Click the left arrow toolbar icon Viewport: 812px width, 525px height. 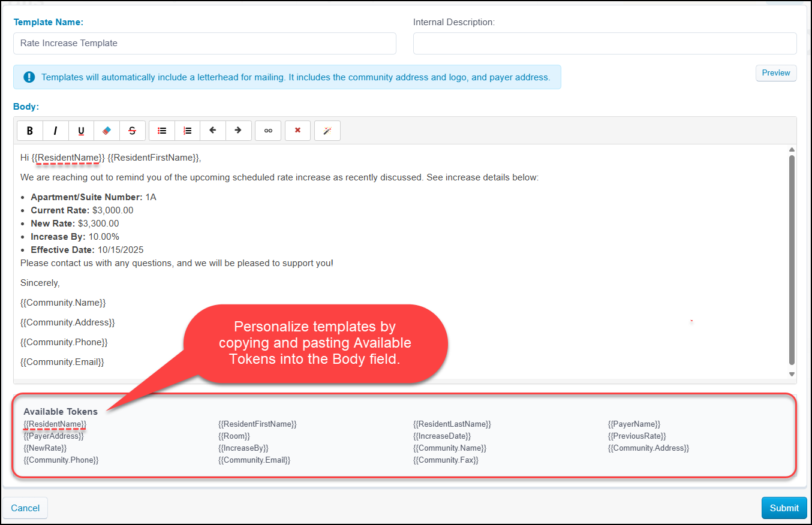(x=213, y=131)
